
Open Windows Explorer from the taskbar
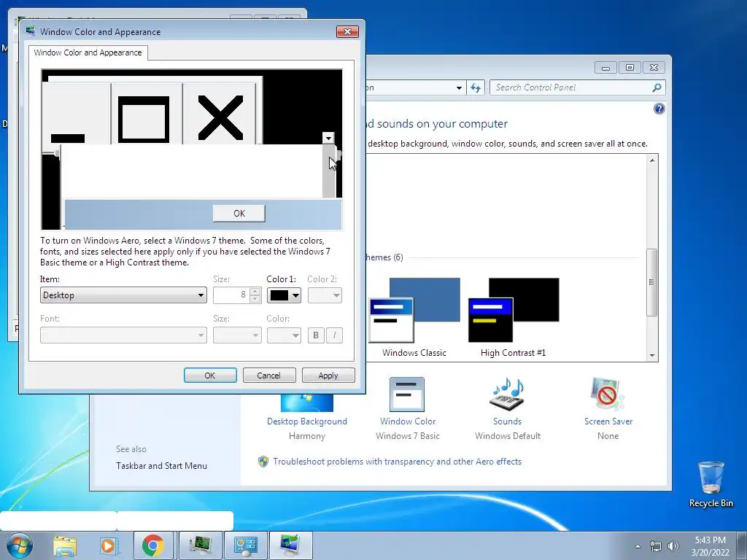tap(65, 545)
